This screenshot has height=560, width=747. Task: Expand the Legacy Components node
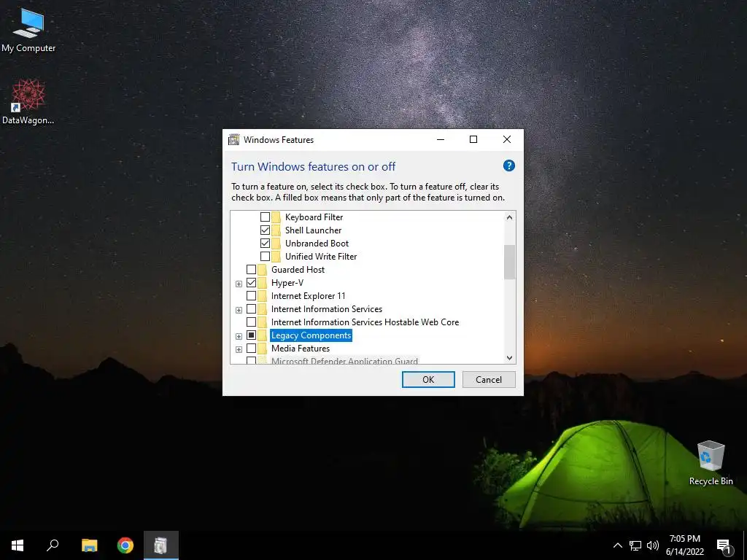(x=239, y=336)
